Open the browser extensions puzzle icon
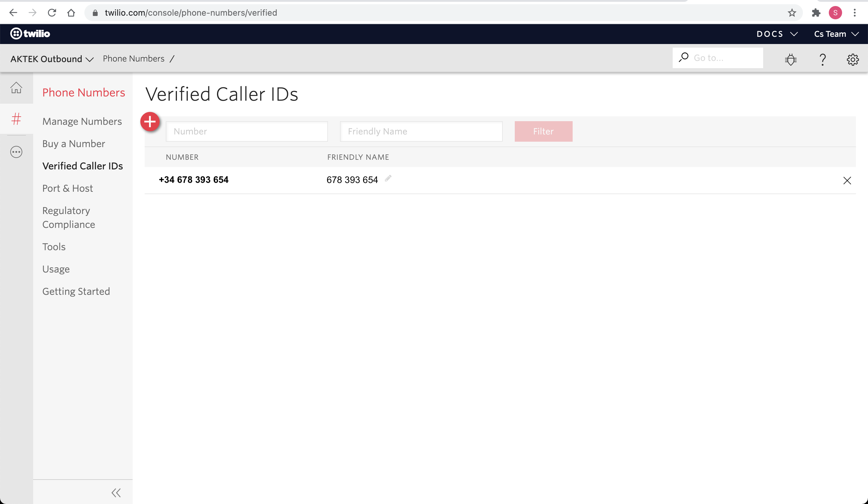Screen dimensions: 868x504 (x=816, y=13)
